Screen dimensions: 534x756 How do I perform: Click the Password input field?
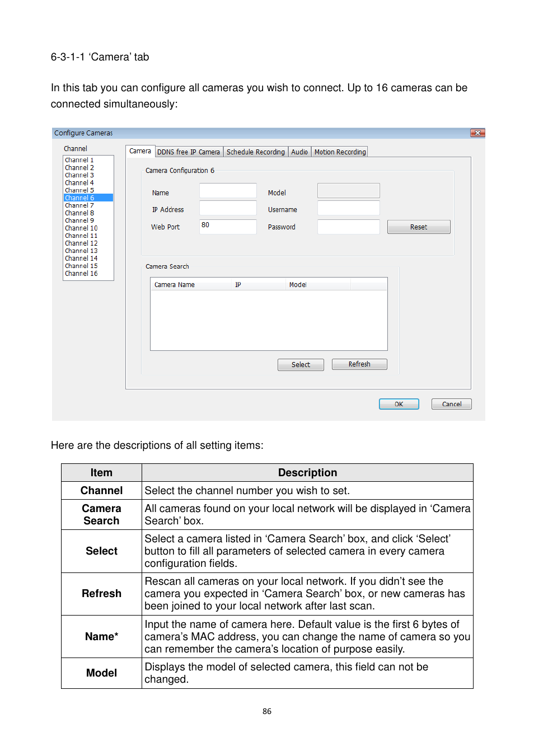coord(349,226)
